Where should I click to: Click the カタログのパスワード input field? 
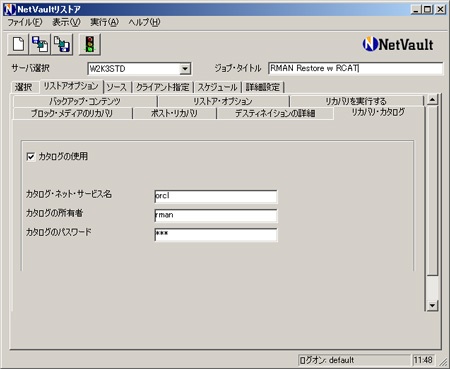tap(216, 235)
